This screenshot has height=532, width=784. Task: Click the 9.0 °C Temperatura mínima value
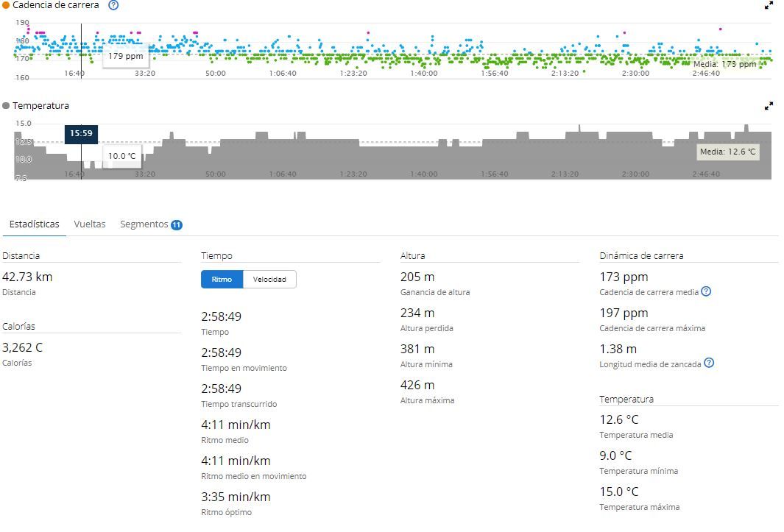tap(615, 455)
